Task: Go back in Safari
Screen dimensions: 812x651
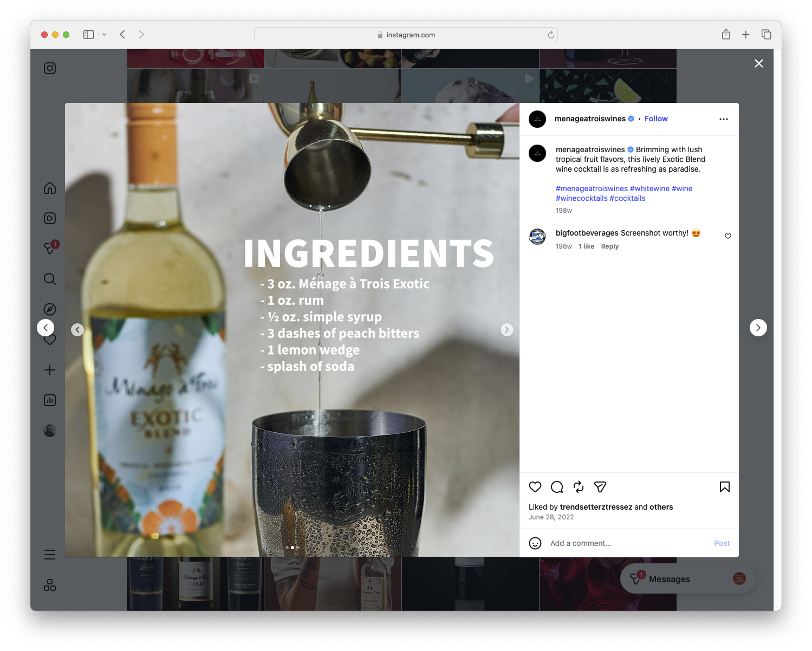Action: (x=123, y=35)
